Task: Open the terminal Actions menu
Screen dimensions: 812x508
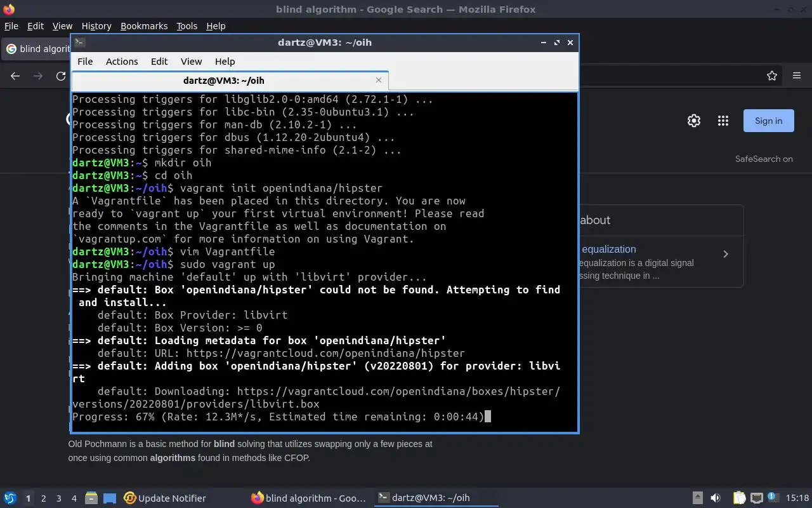Action: tap(122, 62)
